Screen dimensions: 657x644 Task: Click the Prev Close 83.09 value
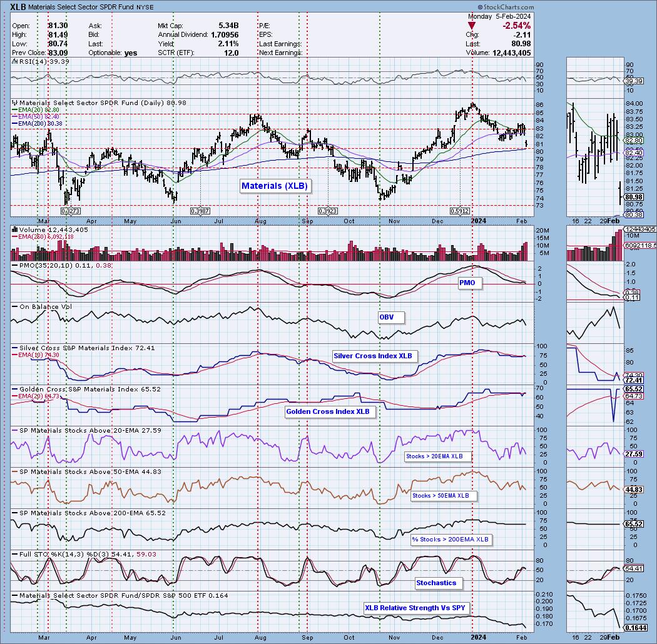point(58,53)
